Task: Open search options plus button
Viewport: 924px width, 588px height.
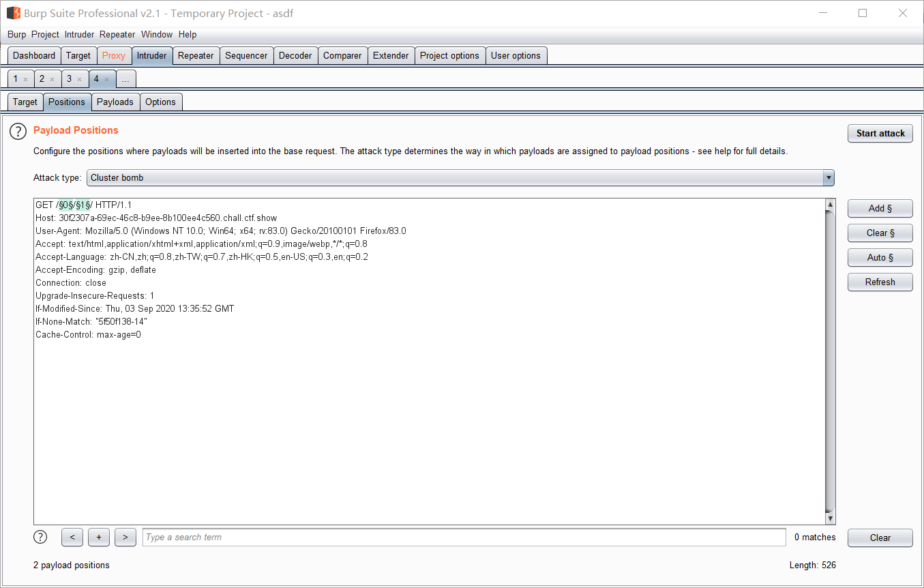Action: 99,538
